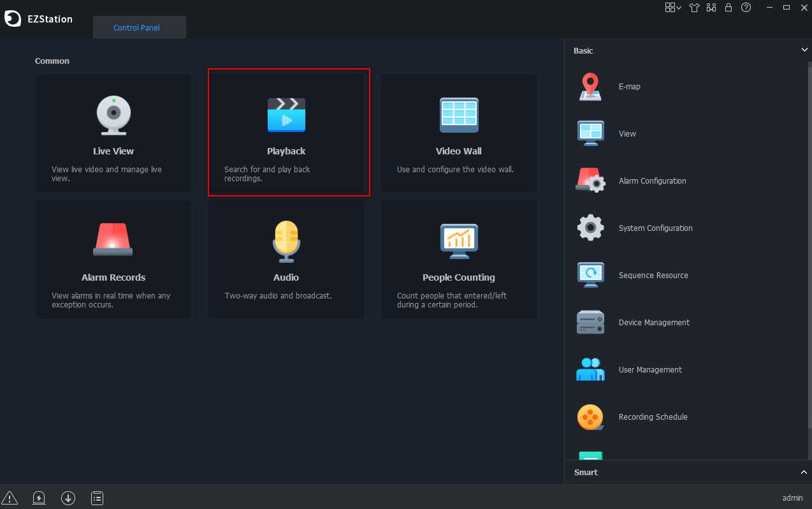
Task: Click the warning triangle icon in status bar
Action: pyautogui.click(x=10, y=498)
